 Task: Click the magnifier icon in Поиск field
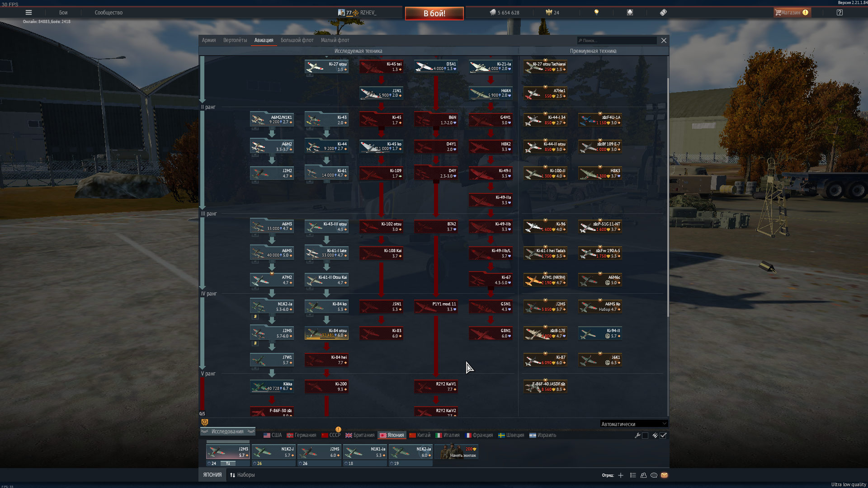(x=580, y=41)
